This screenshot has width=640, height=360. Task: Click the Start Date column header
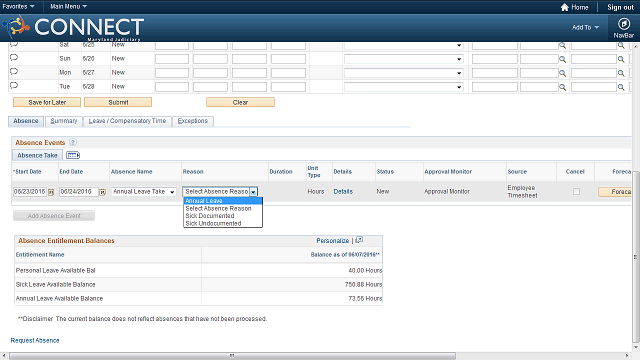pos(27,171)
